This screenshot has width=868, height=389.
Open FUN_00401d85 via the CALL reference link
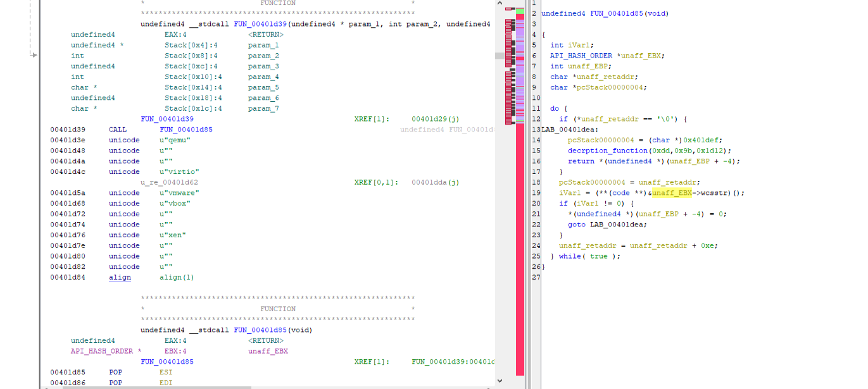click(186, 129)
